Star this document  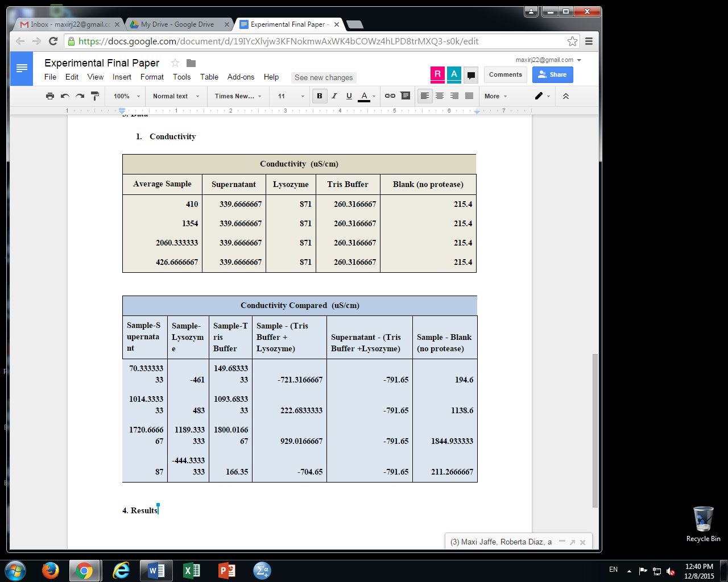click(x=175, y=63)
